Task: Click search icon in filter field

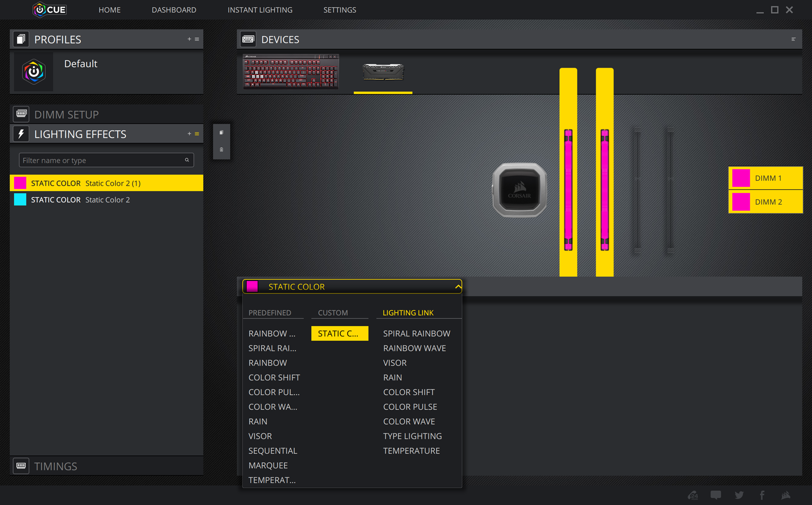Action: [187, 160]
